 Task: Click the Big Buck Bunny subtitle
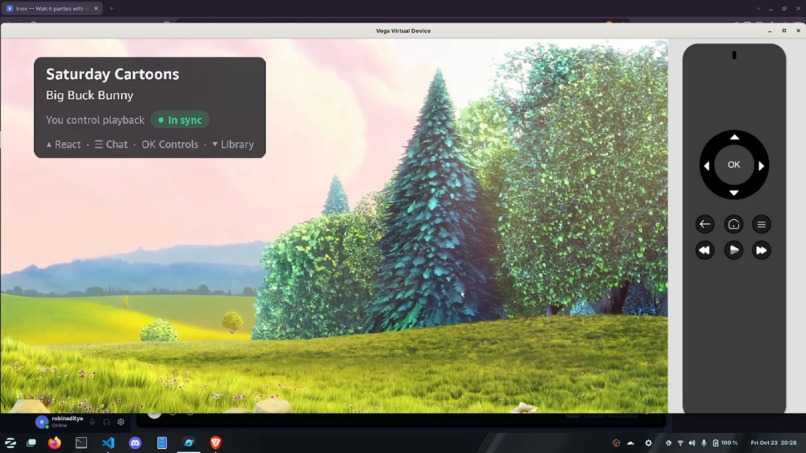pos(89,95)
